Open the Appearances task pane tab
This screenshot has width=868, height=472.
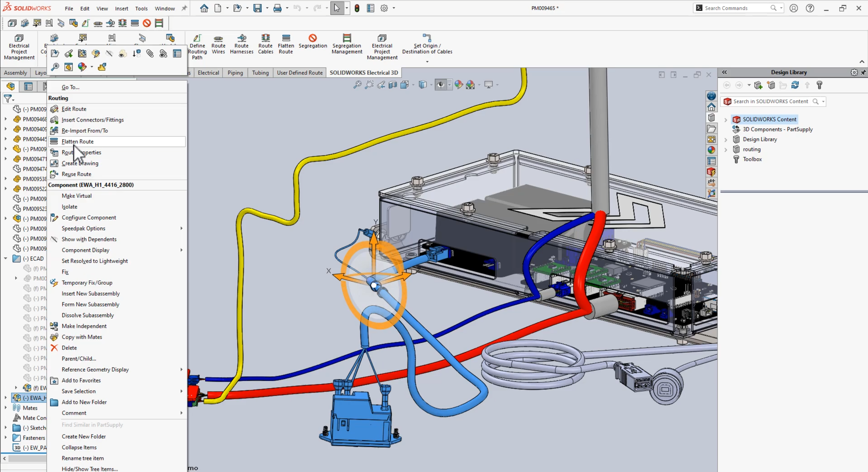[x=711, y=150]
